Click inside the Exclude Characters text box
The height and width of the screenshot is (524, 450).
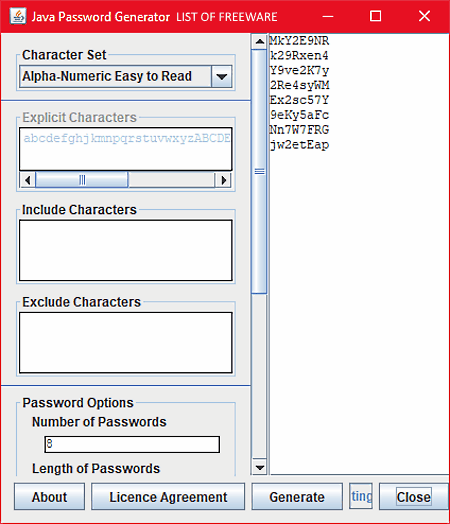tap(126, 343)
